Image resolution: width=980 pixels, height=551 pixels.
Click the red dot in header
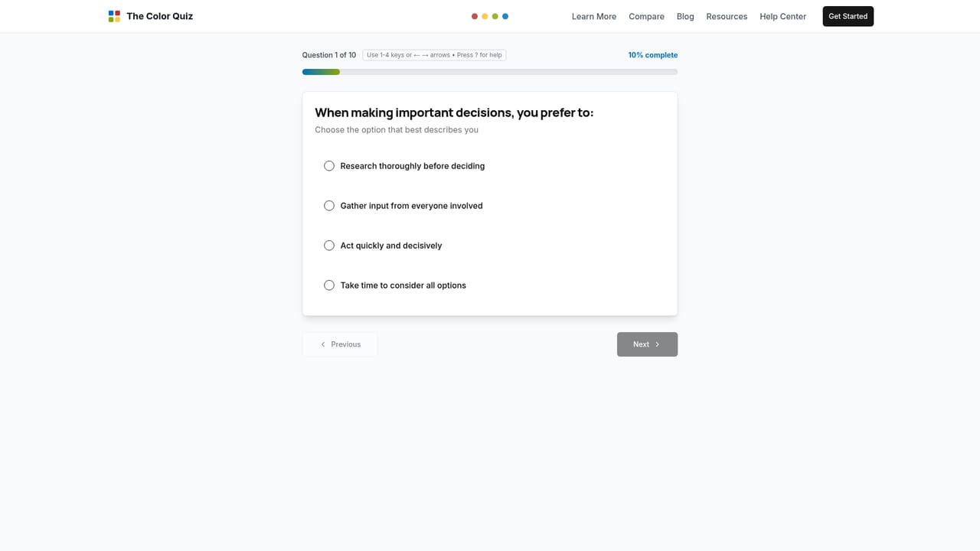pos(475,16)
